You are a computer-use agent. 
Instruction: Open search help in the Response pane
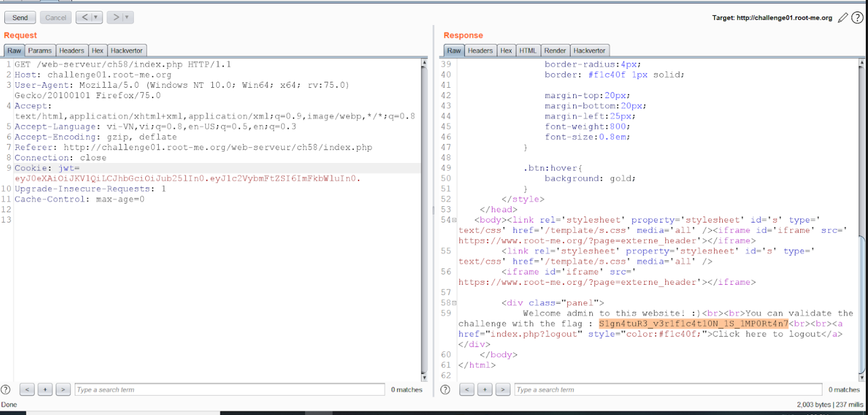pyautogui.click(x=445, y=389)
